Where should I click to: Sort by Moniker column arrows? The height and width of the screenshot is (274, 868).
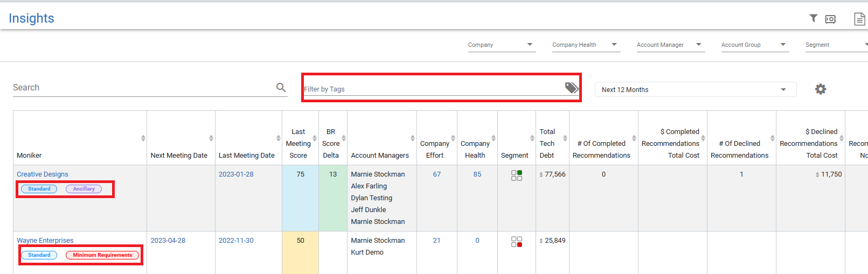click(x=143, y=138)
